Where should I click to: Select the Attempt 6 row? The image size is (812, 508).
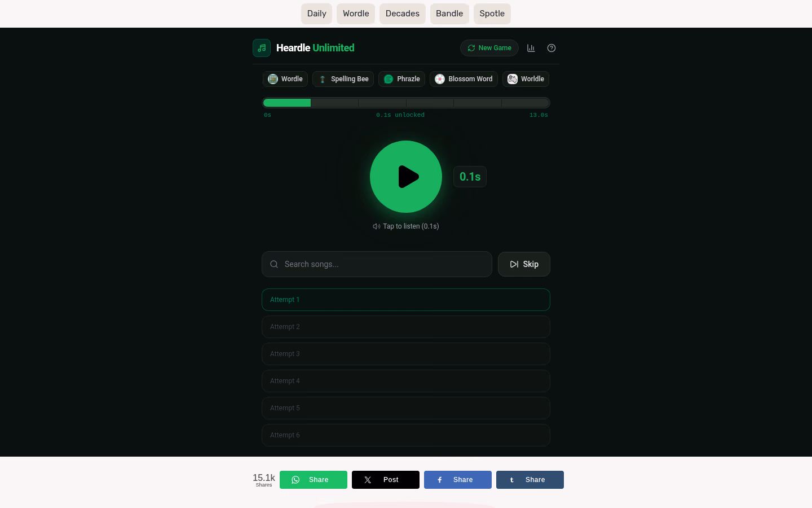(406, 435)
